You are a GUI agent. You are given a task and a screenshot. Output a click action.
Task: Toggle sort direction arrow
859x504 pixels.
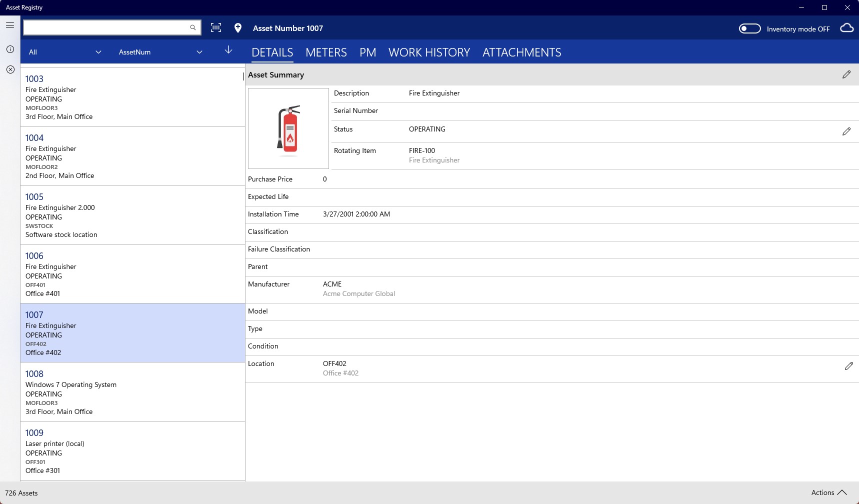coord(228,49)
